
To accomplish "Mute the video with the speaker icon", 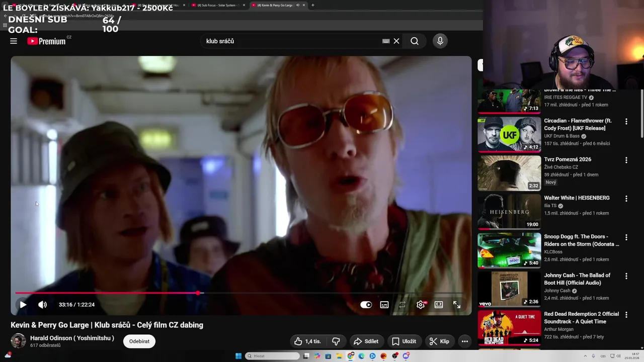I will 43,305.
